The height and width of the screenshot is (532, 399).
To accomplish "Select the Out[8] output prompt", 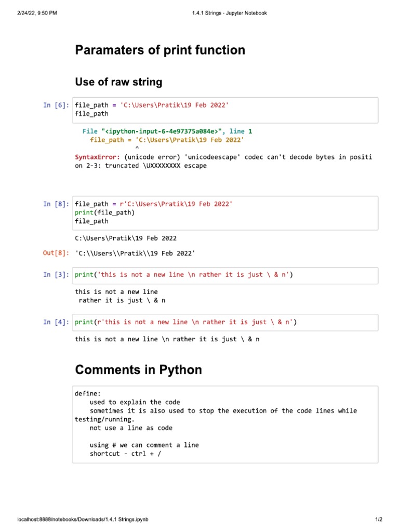I will [56, 254].
